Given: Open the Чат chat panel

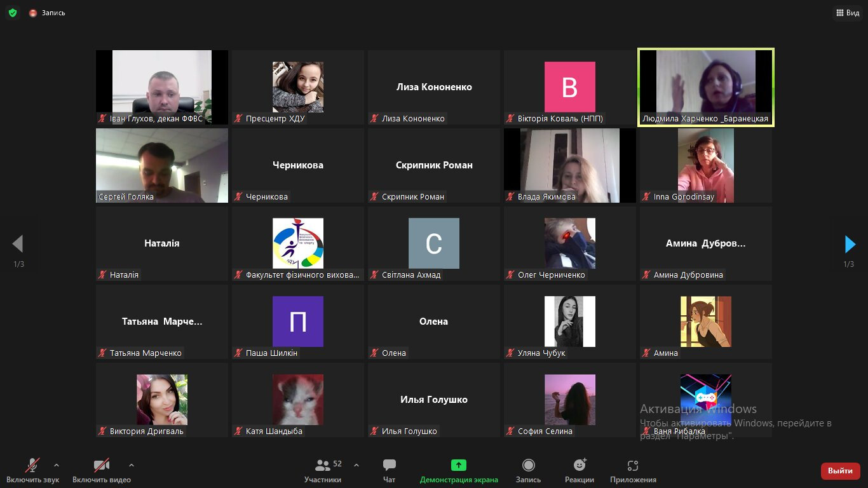Looking at the screenshot, I should pos(390,471).
